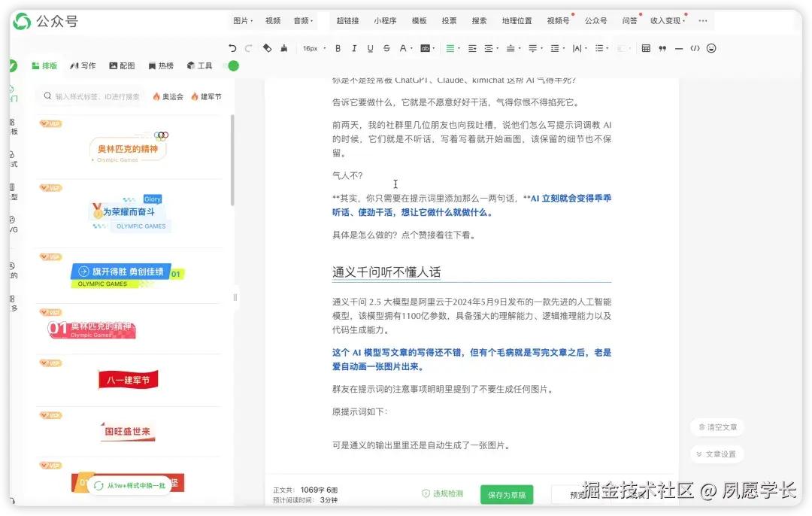Apply Italic formatting
Image resolution: width=812 pixels, height=516 pixels.
[353, 47]
